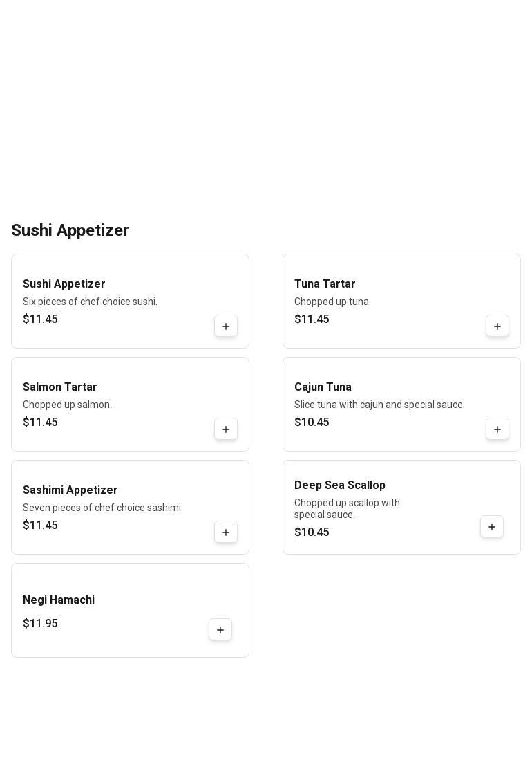This screenshot has width=532, height=769.
Task: Click the "Chopped up salmon" description
Action: [67, 405]
